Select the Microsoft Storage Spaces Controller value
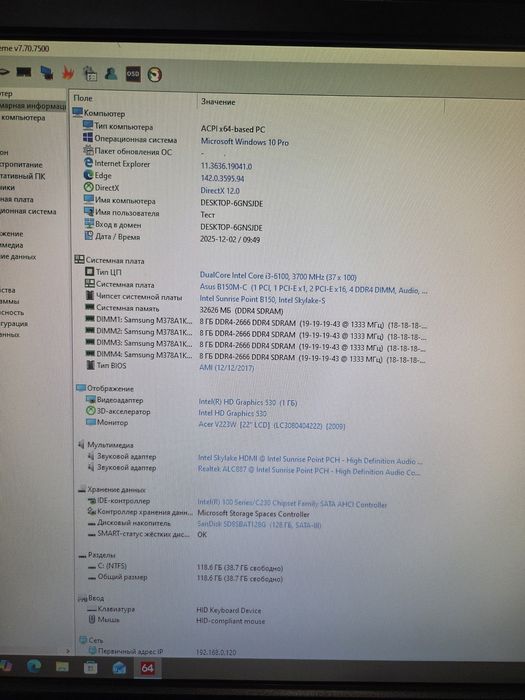 253,514
